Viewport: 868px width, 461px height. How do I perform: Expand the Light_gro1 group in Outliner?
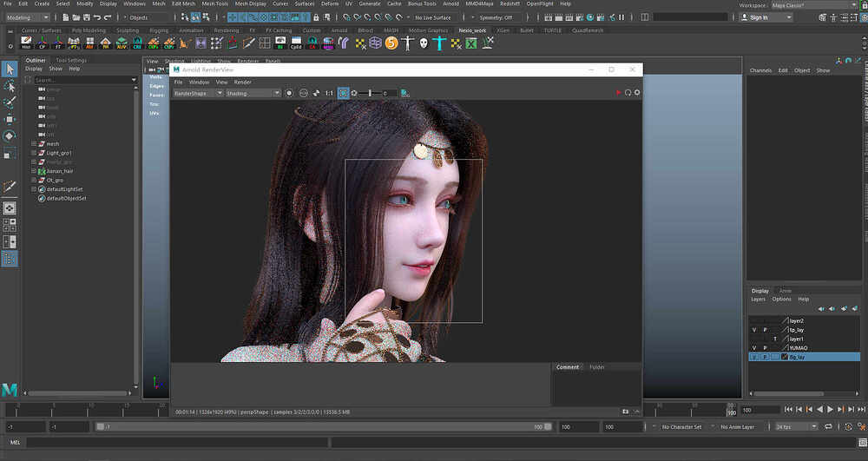[x=34, y=153]
